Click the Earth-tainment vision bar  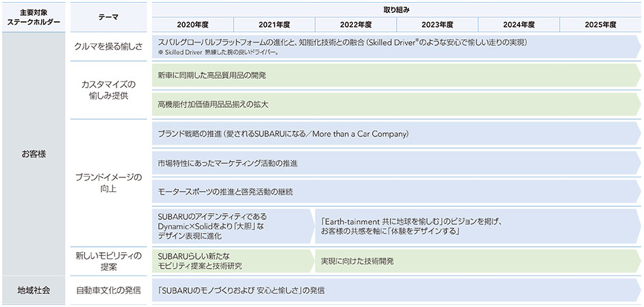click(478, 226)
